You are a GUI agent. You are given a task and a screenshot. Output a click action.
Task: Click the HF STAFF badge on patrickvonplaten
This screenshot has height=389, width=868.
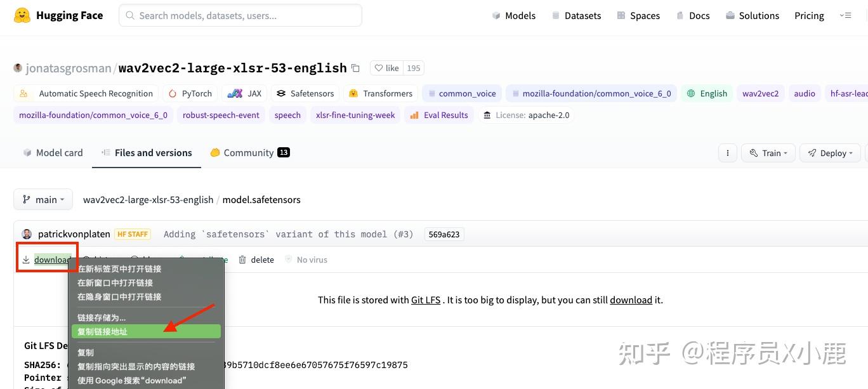pos(133,234)
